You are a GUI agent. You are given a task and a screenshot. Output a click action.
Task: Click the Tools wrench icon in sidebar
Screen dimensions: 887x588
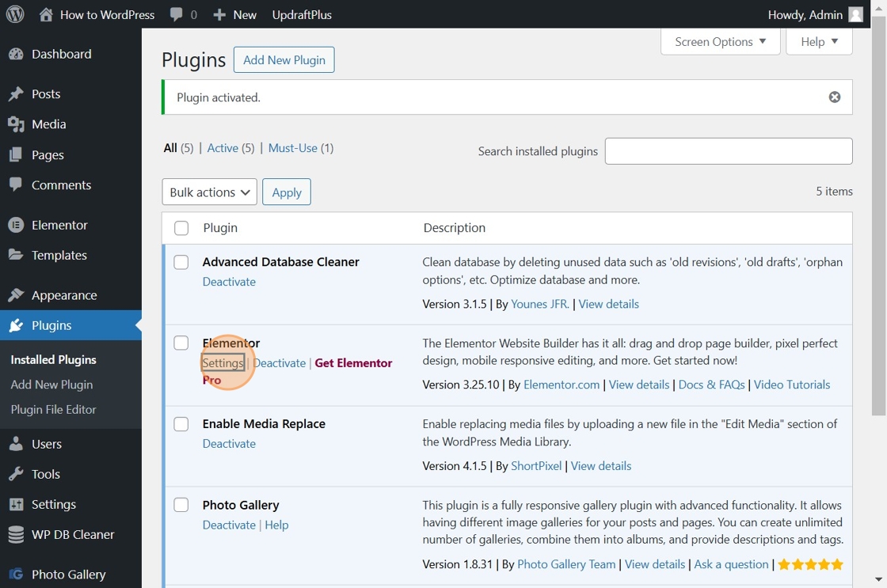coord(16,474)
